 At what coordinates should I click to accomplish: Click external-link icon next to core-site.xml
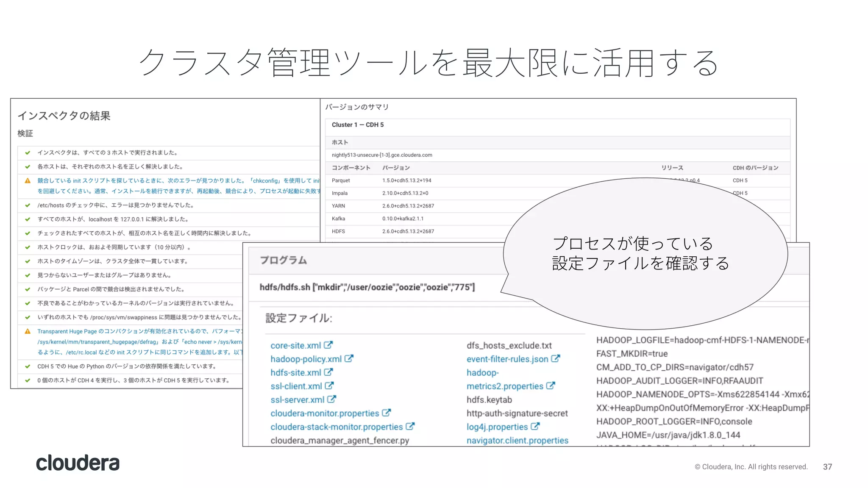[328, 345]
